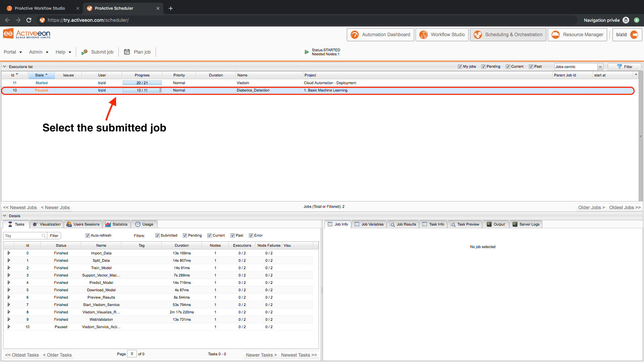This screenshot has height=362, width=644.
Task: Sort by the State column header
Action: 41,75
